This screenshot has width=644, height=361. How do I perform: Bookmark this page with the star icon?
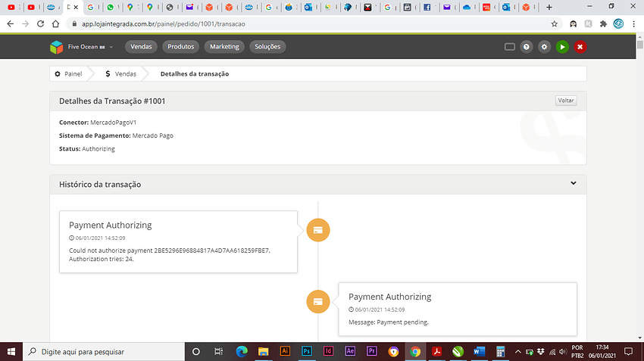[x=555, y=23]
